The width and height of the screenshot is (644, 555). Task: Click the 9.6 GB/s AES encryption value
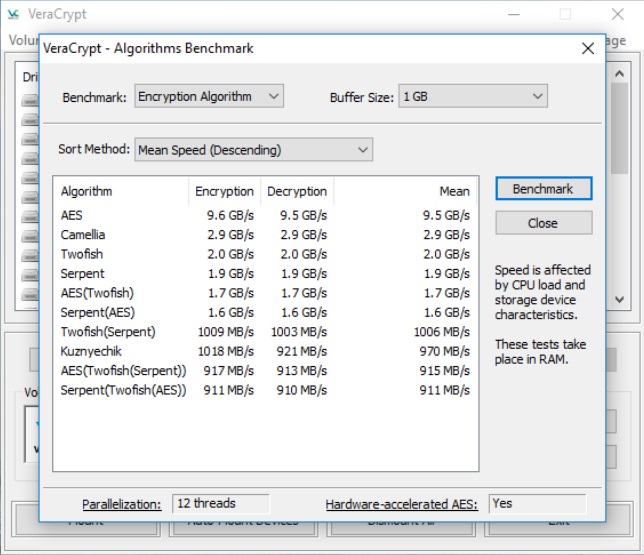pyautogui.click(x=230, y=215)
